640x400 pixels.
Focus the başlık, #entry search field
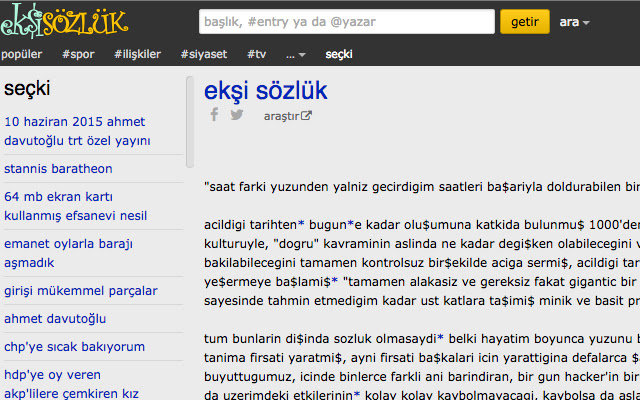point(347,22)
